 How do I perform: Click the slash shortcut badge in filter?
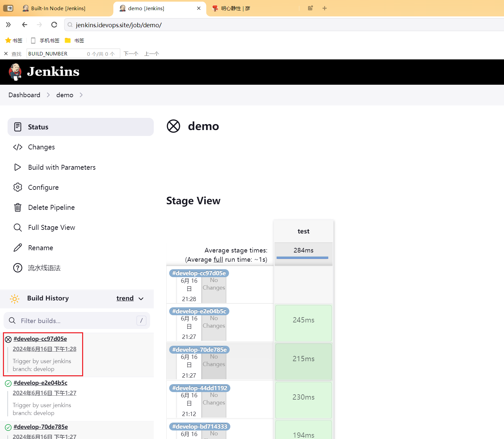[x=141, y=320]
